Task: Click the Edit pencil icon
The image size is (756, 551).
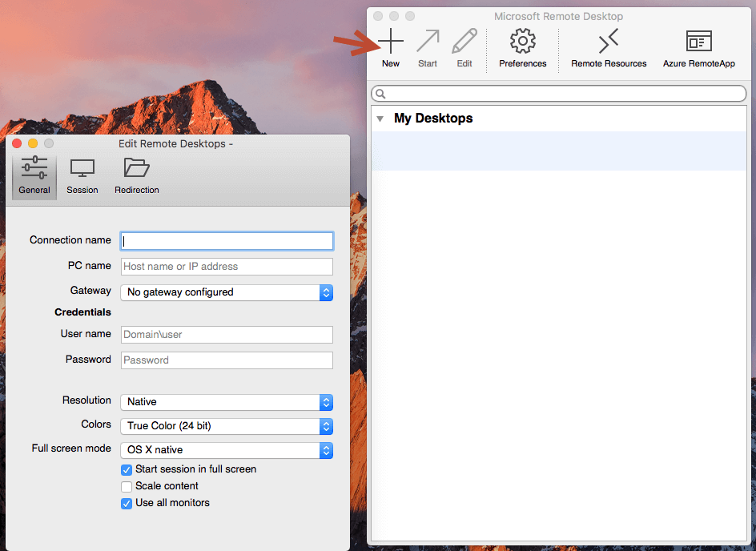Action: tap(464, 41)
